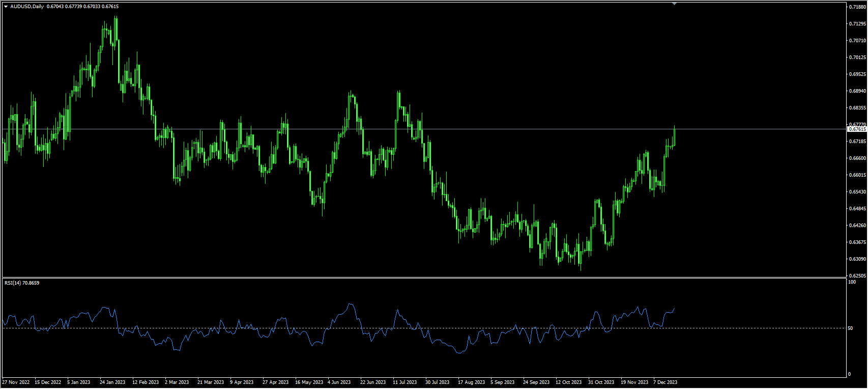The height and width of the screenshot is (389, 868).
Task: Click the 0.65430 price scale label
Action: (857, 192)
